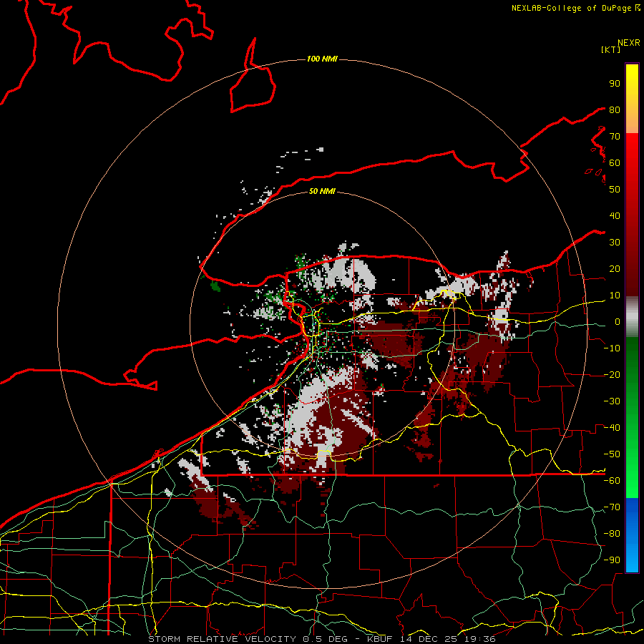Click the -90 scale value
This screenshot has width=644, height=644.
coord(612,560)
